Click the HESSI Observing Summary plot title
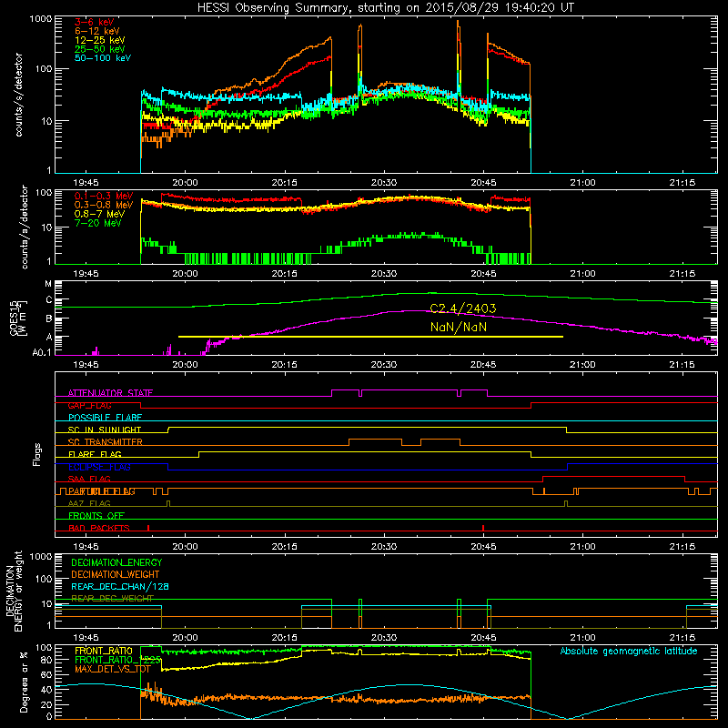728x728 pixels. tap(385, 8)
